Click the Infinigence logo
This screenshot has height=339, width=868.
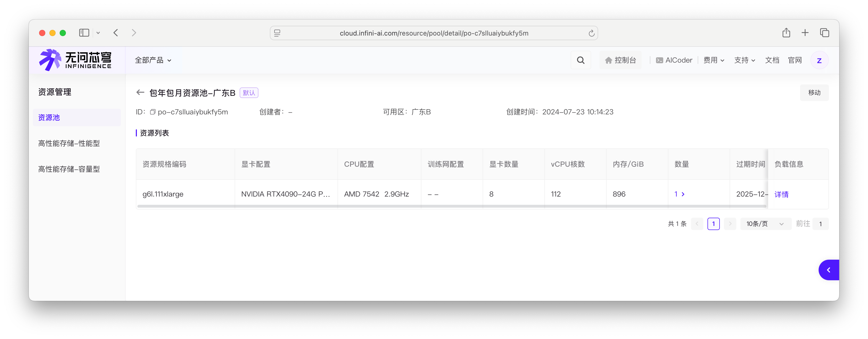[75, 60]
